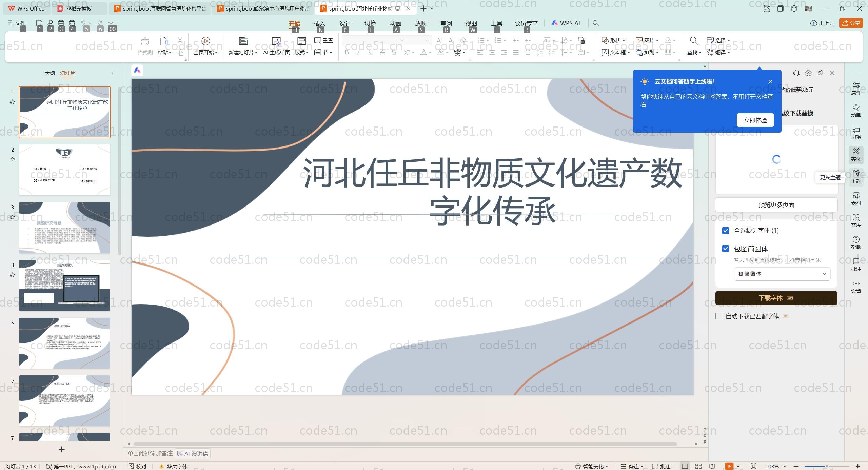Switch to the Outline (大纲) tab

point(50,73)
